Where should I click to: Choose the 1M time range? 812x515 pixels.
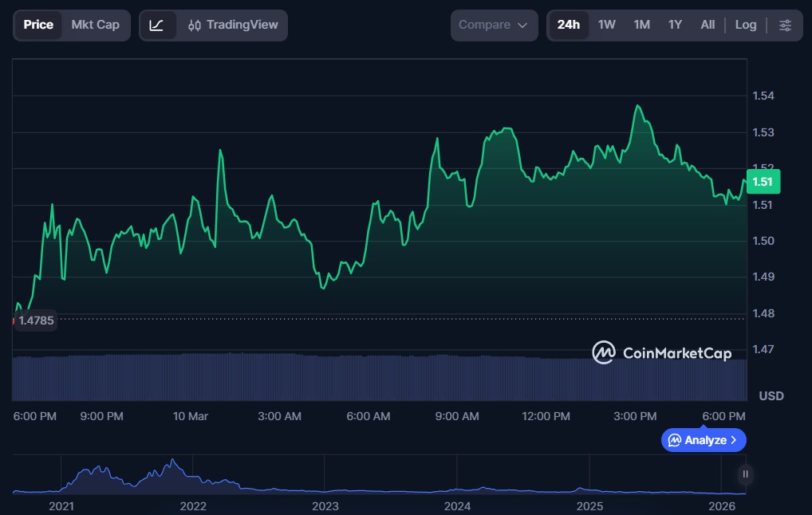(641, 25)
